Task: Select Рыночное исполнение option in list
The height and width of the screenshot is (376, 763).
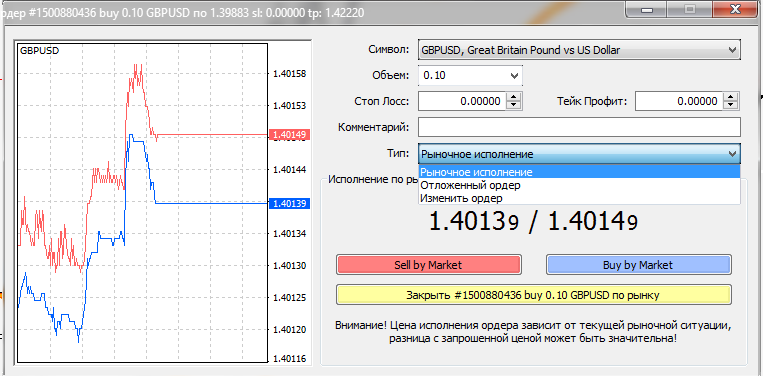Action: tap(579, 172)
